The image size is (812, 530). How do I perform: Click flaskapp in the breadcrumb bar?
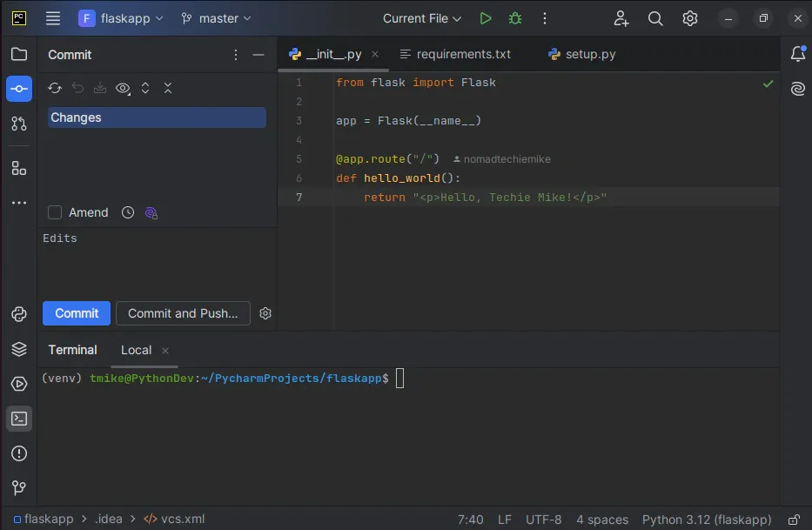44,519
